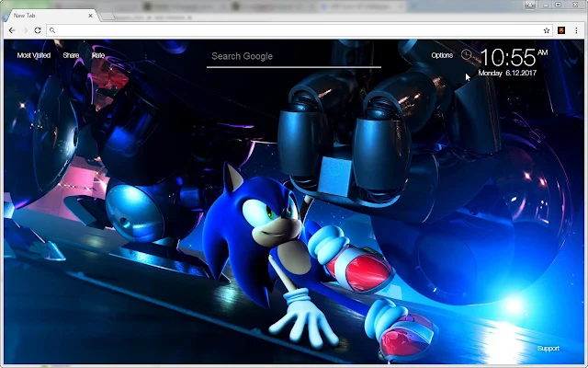Click the Rate link
The height and width of the screenshot is (368, 588).
coord(98,55)
